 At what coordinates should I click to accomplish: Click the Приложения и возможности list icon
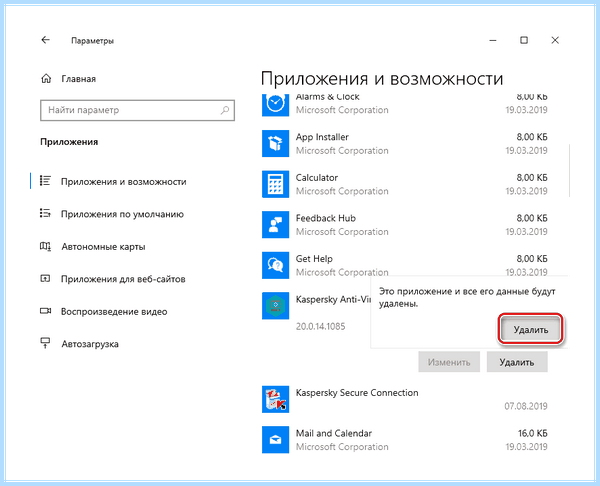point(45,181)
